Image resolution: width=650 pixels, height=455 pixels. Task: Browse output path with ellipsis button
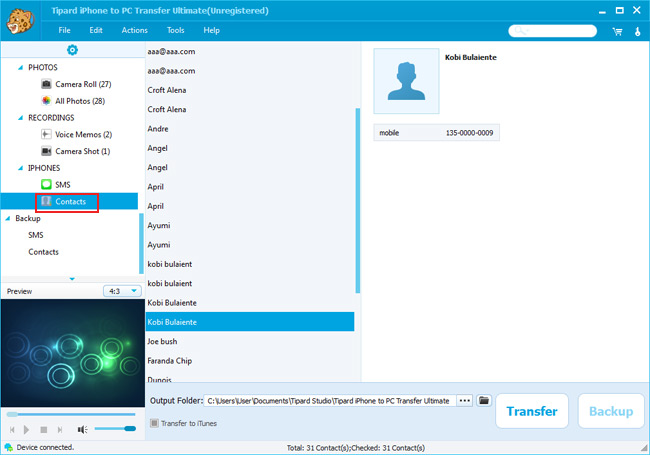pos(465,401)
